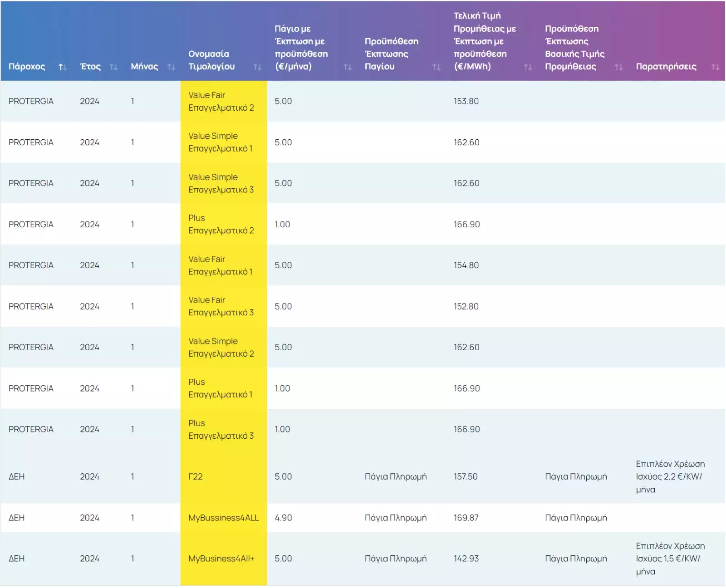Viewport: 726px width, 588px height.
Task: Click sort arrows icon beside Πάροχος header
Action: pyautogui.click(x=63, y=67)
